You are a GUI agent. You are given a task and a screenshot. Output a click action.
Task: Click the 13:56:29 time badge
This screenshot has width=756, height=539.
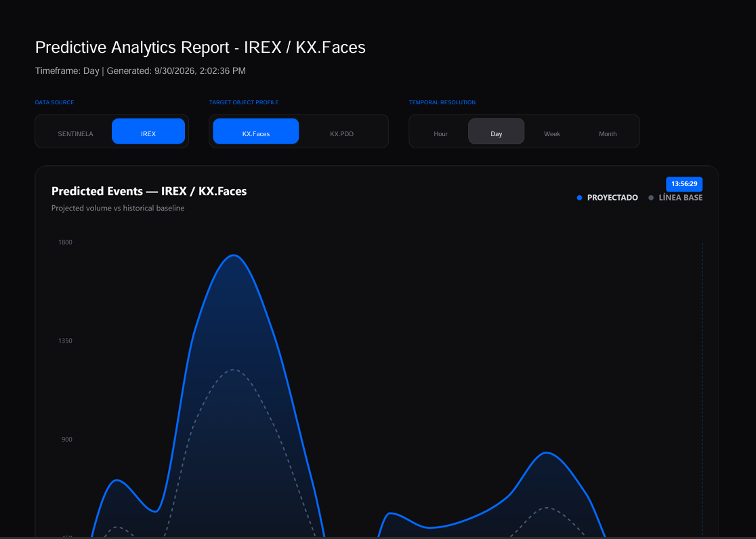(x=684, y=184)
